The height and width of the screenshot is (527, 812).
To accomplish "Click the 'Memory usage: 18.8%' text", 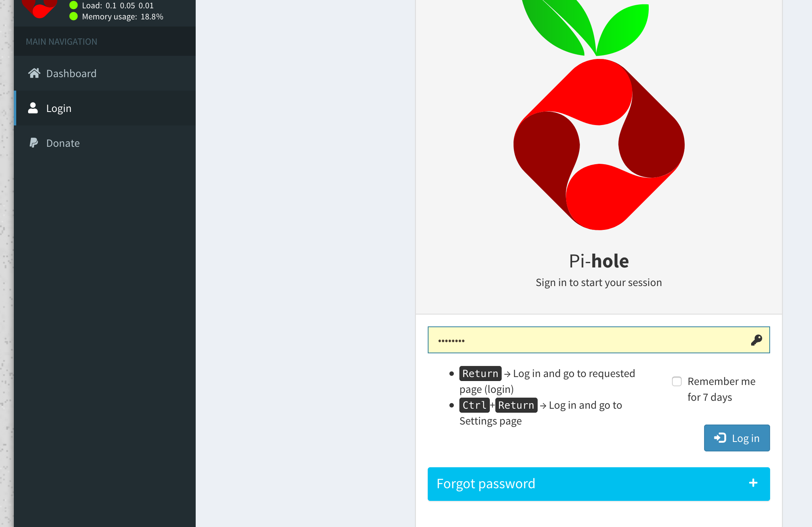I will pos(123,17).
